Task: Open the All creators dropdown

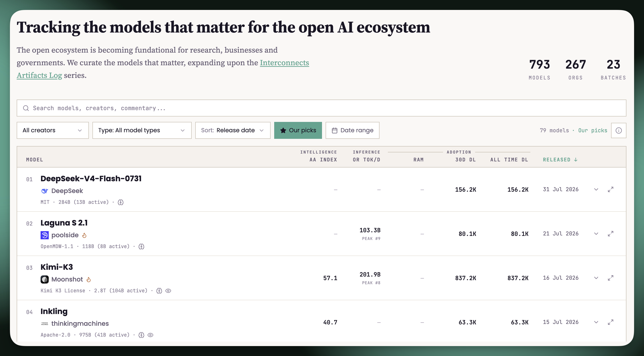Action: click(x=53, y=130)
